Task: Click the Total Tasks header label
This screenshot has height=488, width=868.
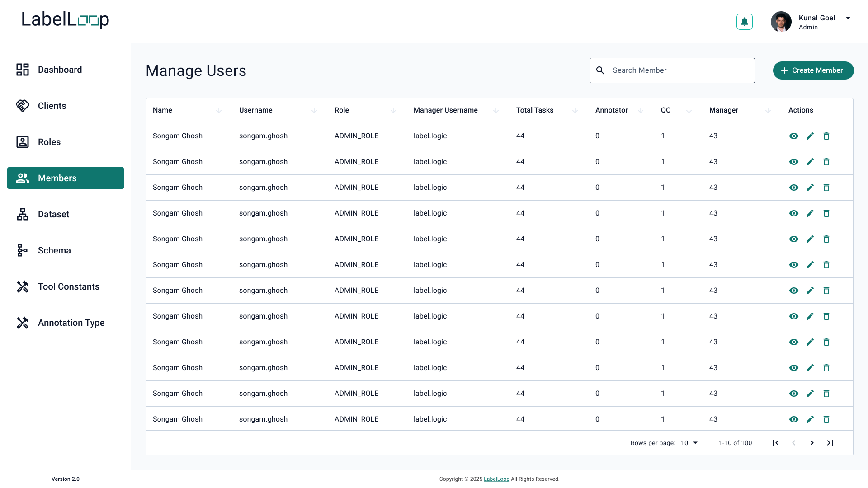Action: pos(535,110)
